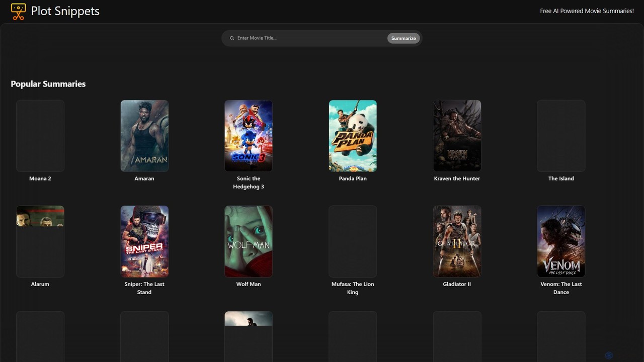Click the search magnifier icon
The image size is (644, 362).
(x=232, y=38)
